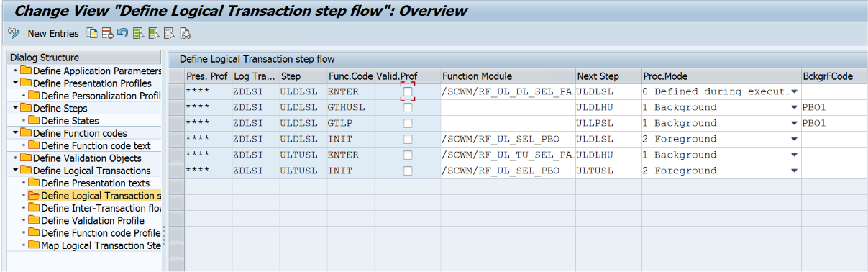Open Proc.Mode dropdown for GTHUSL row

794,108
